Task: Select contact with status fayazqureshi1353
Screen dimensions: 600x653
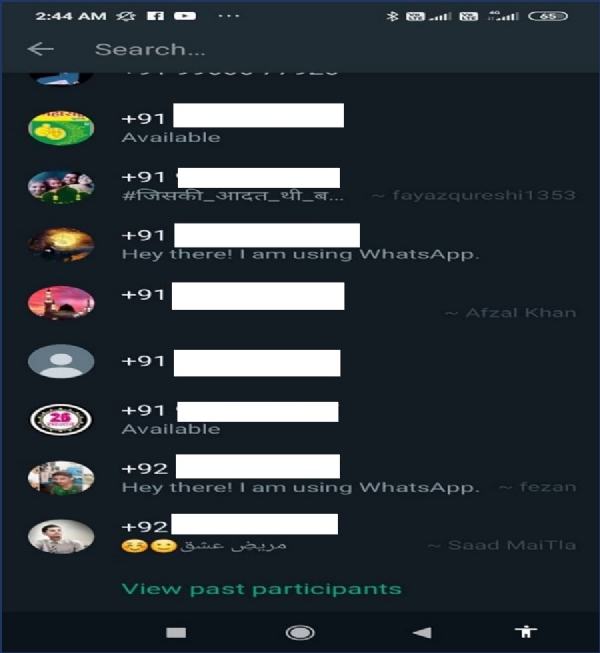Action: pyautogui.click(x=302, y=186)
